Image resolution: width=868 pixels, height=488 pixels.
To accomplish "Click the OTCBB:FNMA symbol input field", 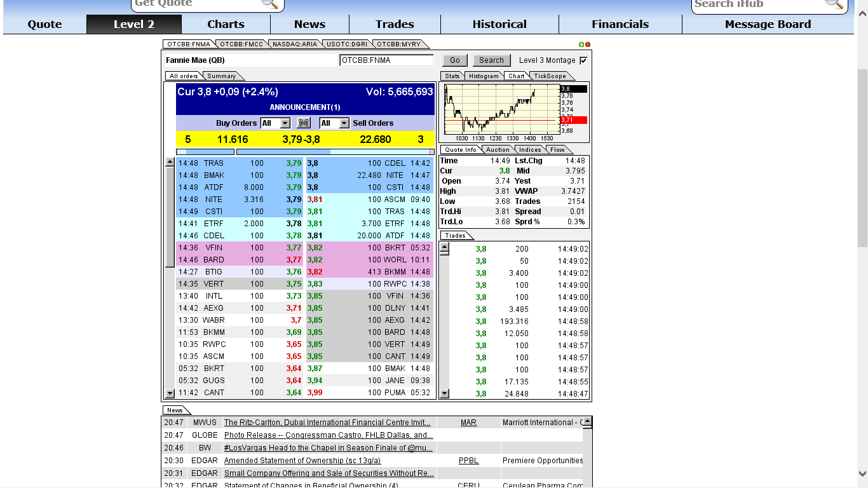I will pos(386,60).
